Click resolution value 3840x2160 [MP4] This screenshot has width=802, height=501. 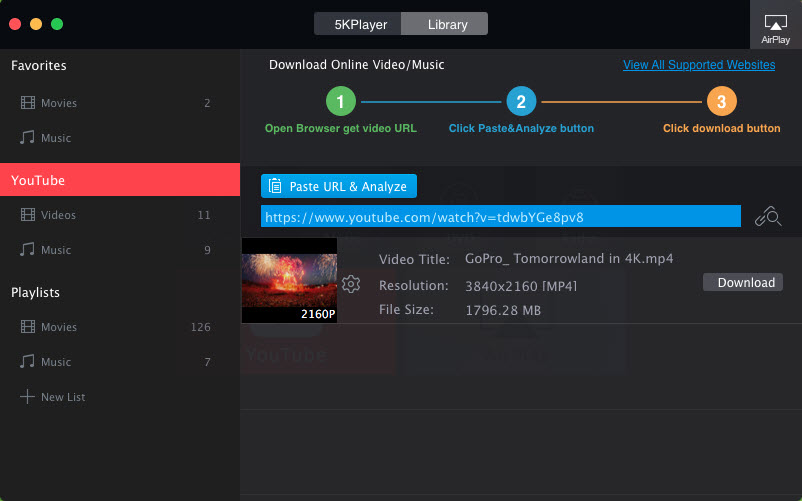point(521,286)
